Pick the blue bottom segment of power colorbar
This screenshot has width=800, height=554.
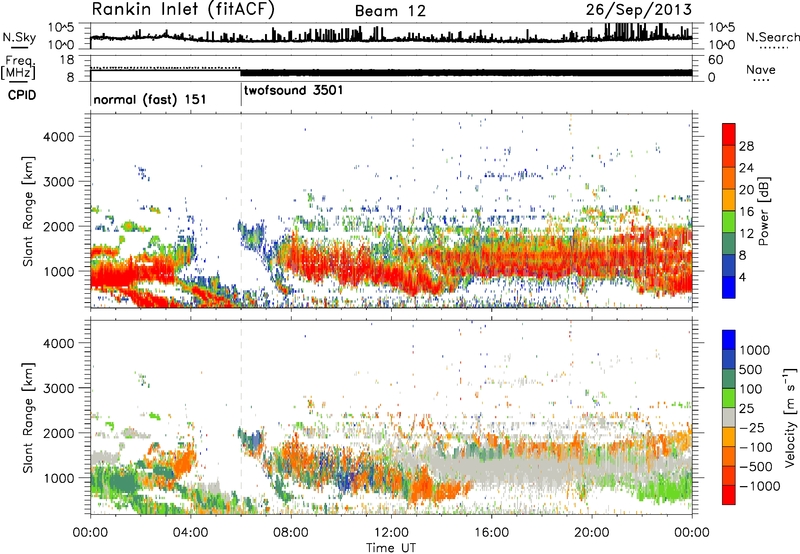click(x=729, y=287)
